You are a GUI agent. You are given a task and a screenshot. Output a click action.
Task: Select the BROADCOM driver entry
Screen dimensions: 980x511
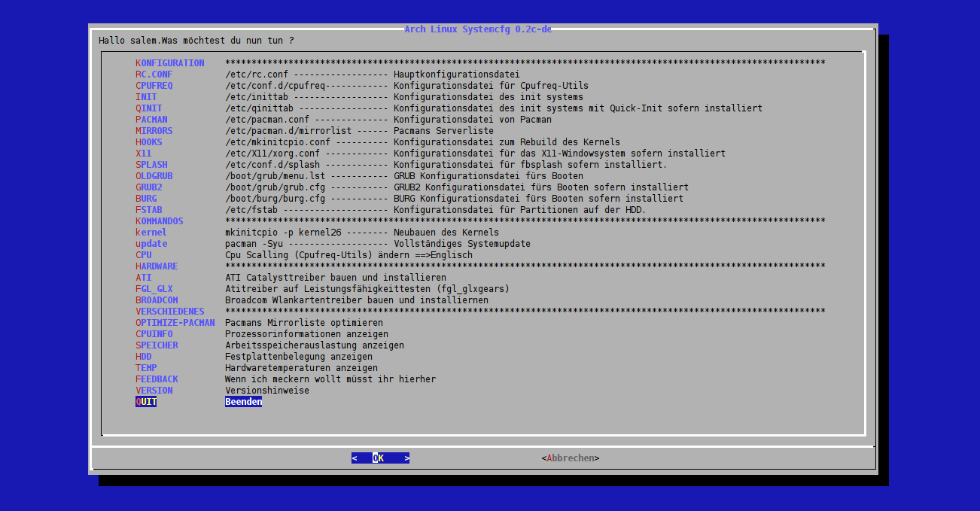click(x=157, y=300)
